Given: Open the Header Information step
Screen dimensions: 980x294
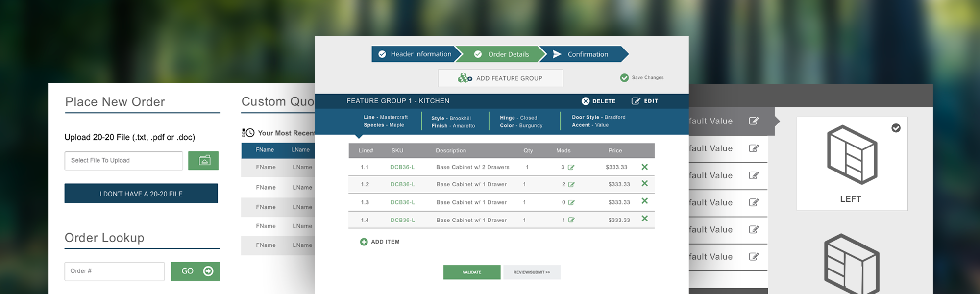Looking at the screenshot, I should 415,54.
